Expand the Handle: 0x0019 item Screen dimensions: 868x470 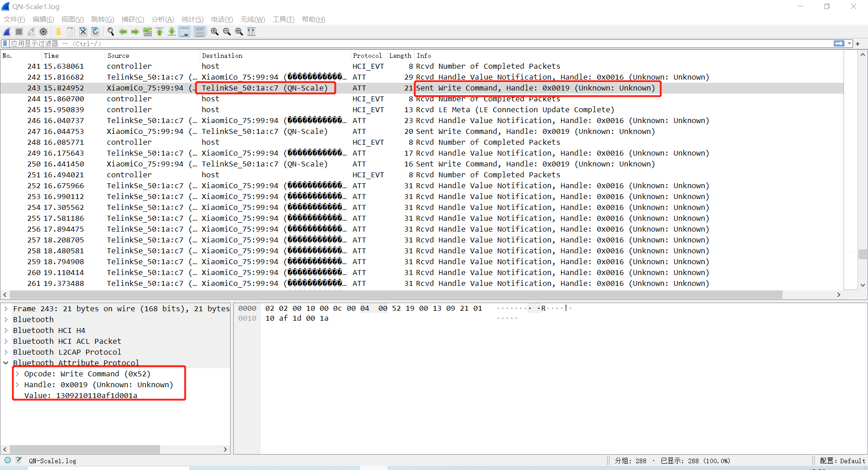click(x=17, y=385)
